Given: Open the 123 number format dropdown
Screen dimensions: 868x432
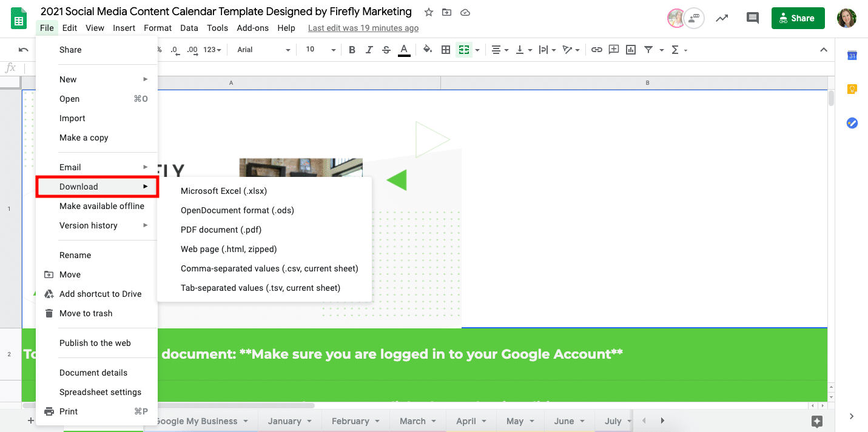Looking at the screenshot, I should pos(212,50).
